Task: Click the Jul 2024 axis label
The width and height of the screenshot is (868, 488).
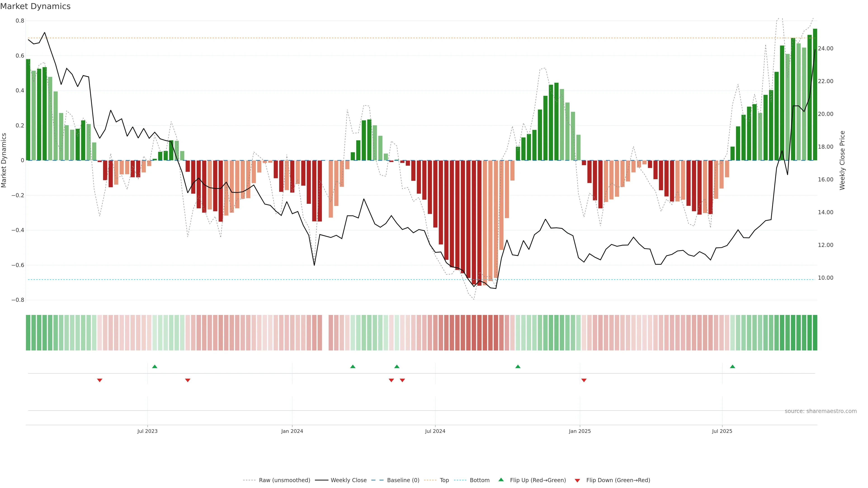Action: (x=435, y=431)
